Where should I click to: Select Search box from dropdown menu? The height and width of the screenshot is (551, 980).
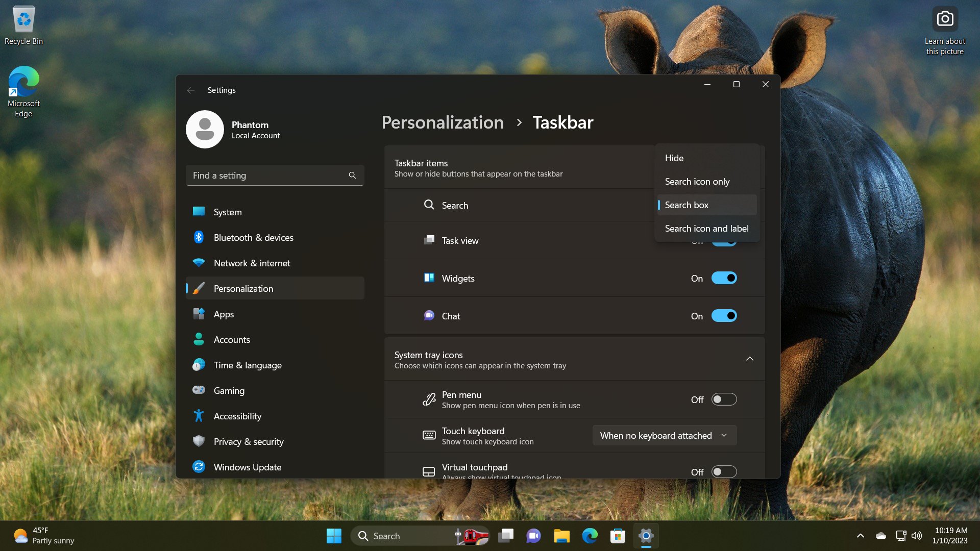tap(706, 205)
